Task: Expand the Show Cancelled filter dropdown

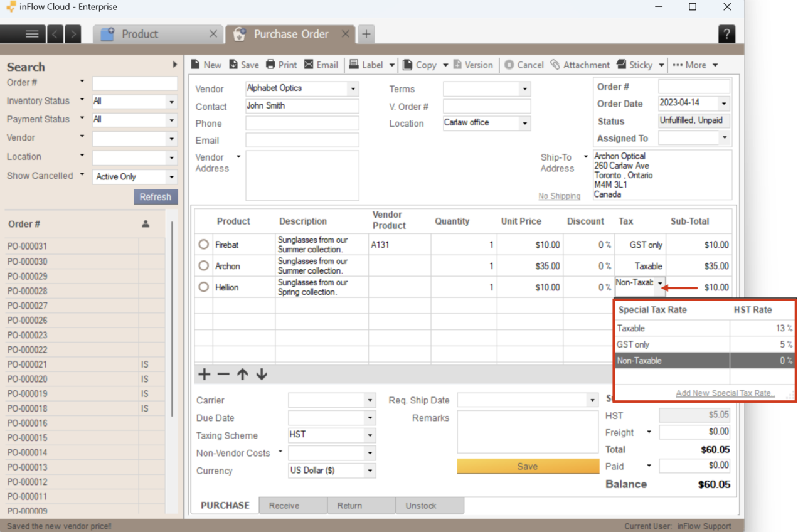Action: (170, 176)
